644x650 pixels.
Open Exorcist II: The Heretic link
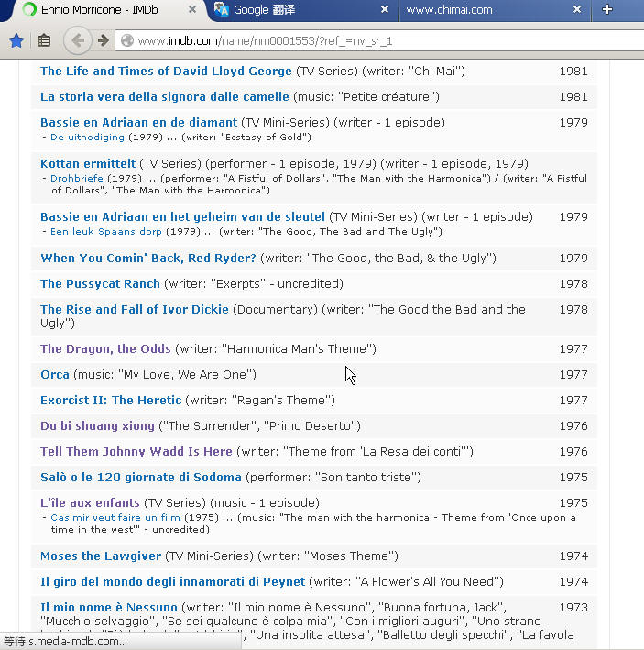click(x=111, y=400)
